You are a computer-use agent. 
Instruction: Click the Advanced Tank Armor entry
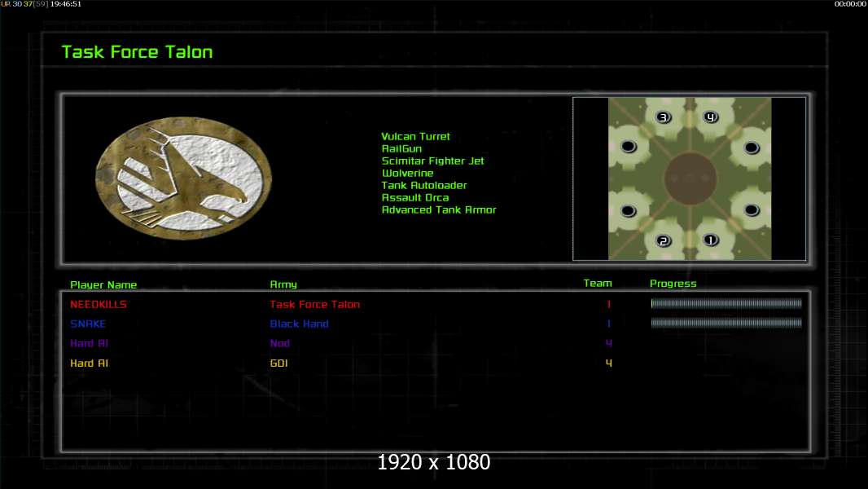438,209
